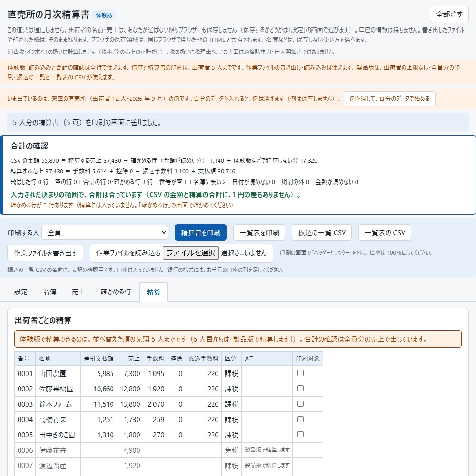Click the 渡辺畜産 name cell

point(58,465)
